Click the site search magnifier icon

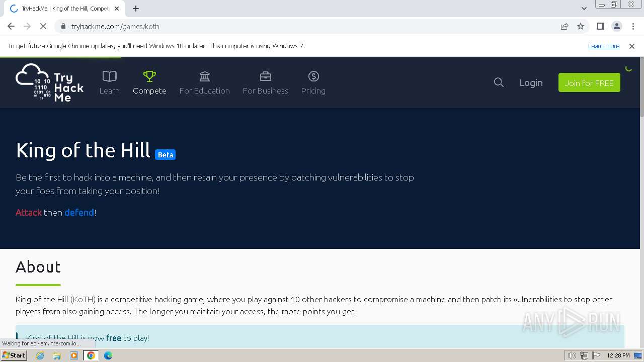pyautogui.click(x=499, y=82)
